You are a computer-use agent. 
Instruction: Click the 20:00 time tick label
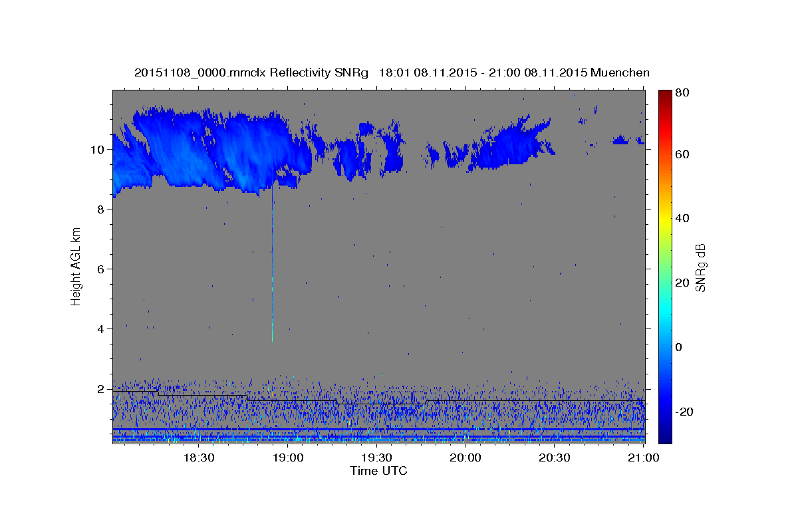coord(465,458)
